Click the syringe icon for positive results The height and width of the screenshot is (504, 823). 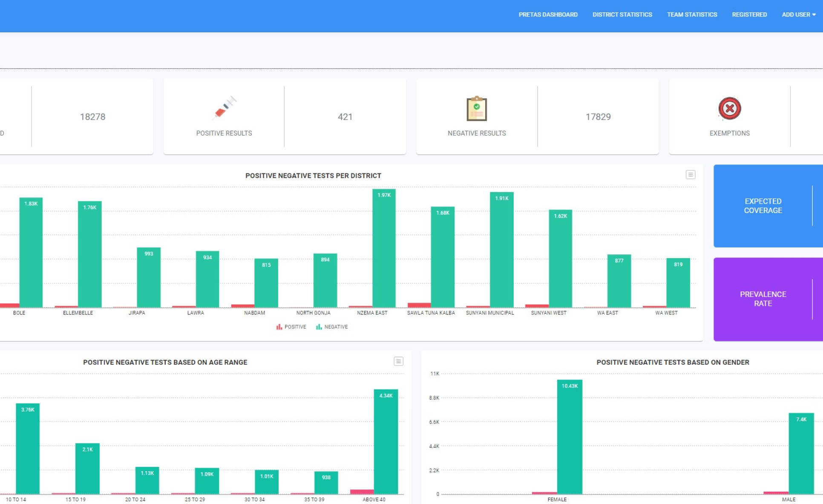pyautogui.click(x=224, y=108)
